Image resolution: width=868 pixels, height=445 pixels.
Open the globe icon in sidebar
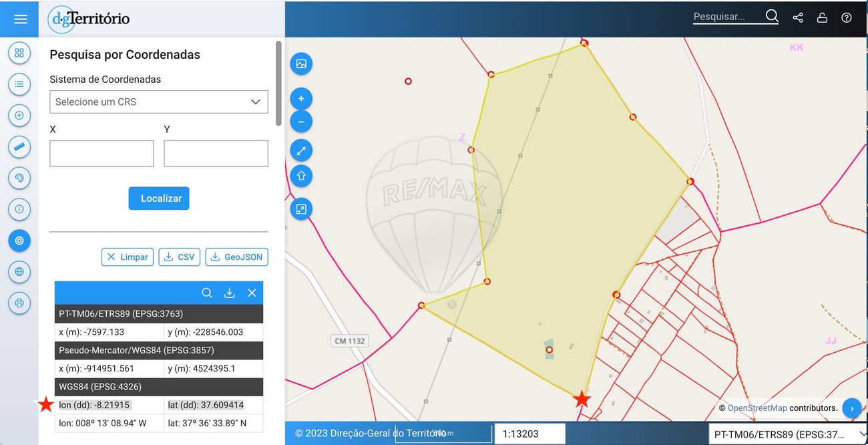19,272
